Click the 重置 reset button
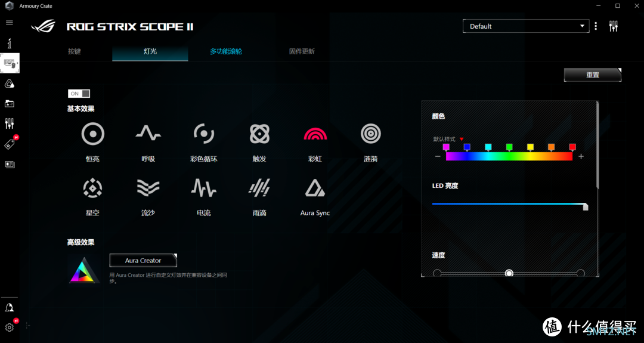The image size is (644, 343). click(x=593, y=75)
